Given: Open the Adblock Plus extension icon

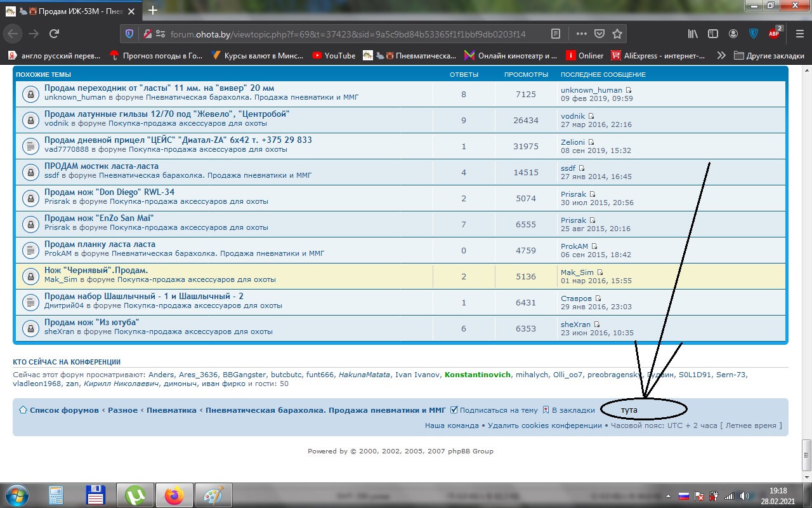Looking at the screenshot, I should tap(775, 34).
